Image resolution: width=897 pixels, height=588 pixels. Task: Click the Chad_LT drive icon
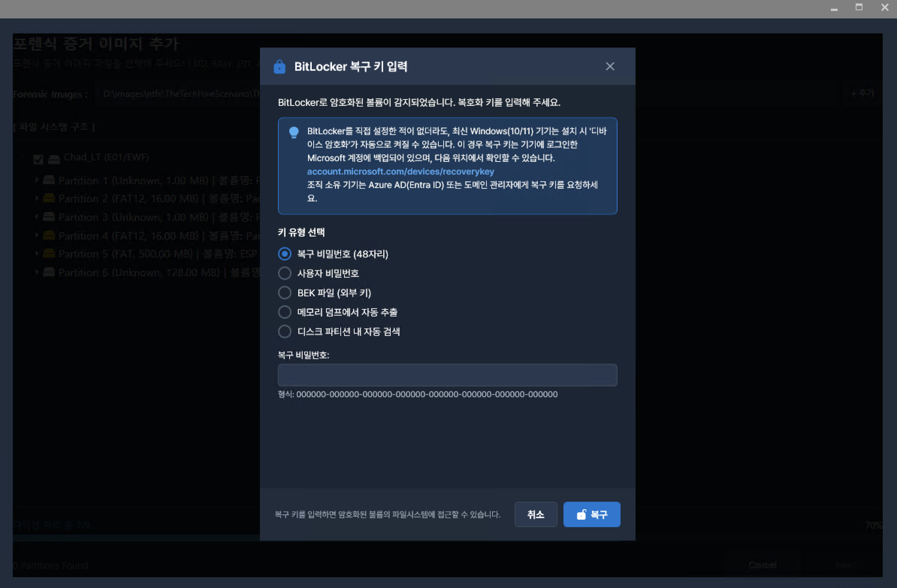54,159
